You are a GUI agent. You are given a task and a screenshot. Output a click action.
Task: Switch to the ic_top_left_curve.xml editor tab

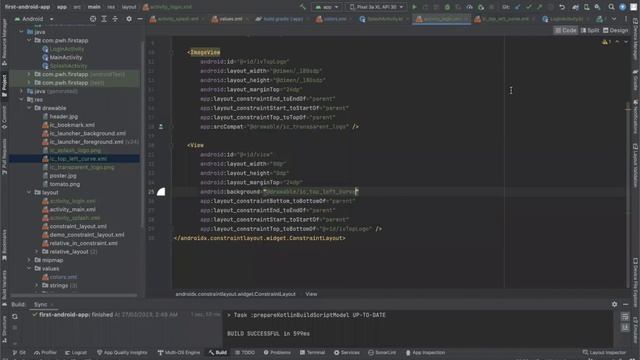504,19
